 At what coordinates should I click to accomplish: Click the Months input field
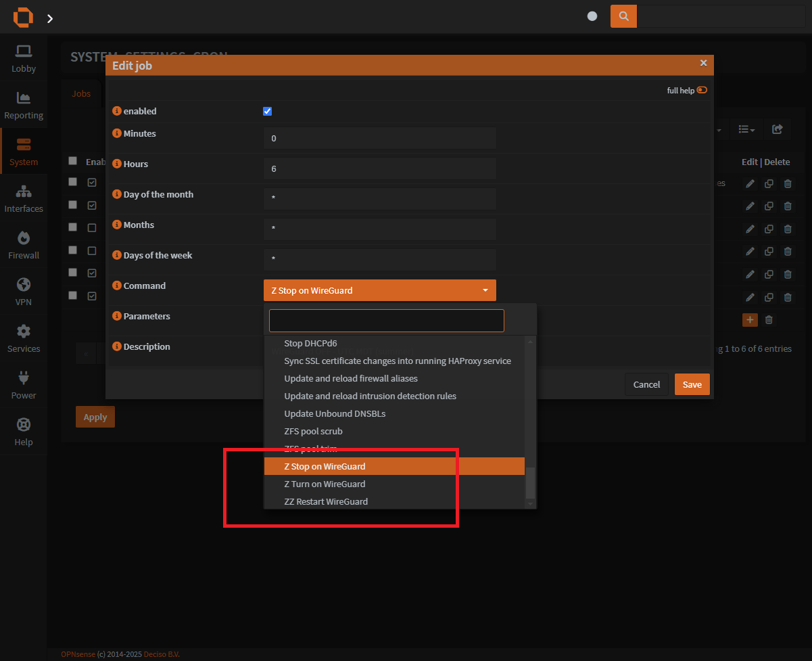click(x=380, y=229)
